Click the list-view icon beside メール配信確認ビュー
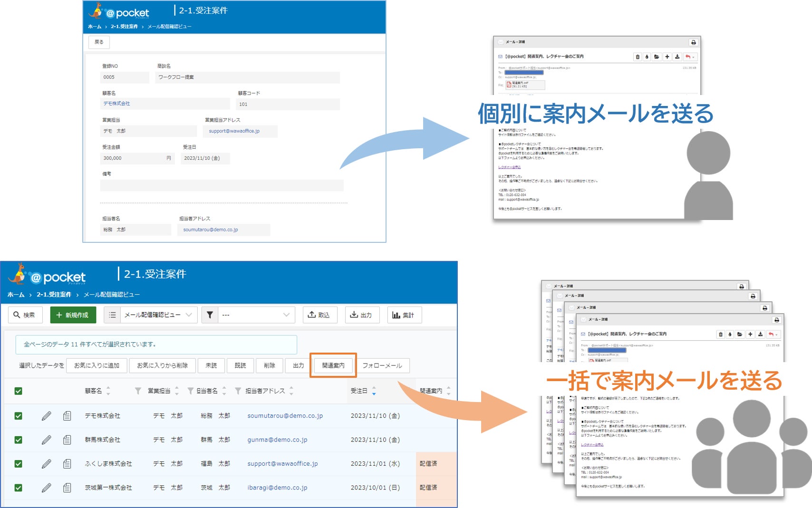 click(112, 315)
